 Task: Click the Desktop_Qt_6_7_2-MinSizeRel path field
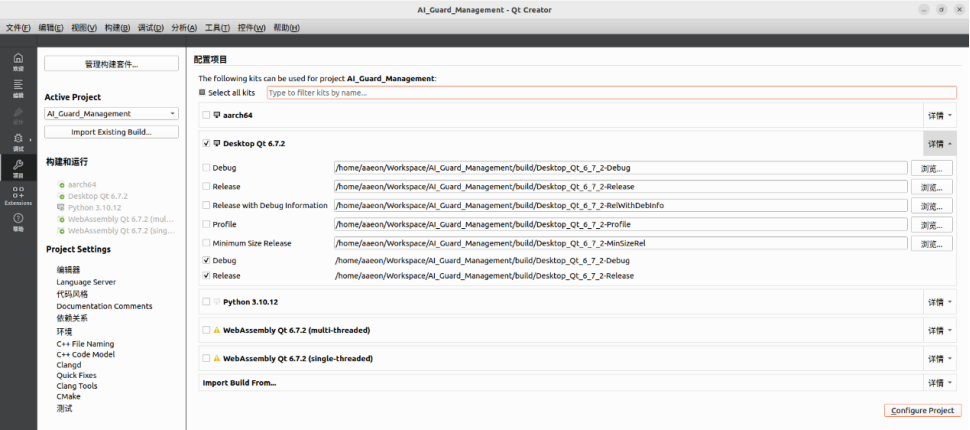pyautogui.click(x=620, y=244)
